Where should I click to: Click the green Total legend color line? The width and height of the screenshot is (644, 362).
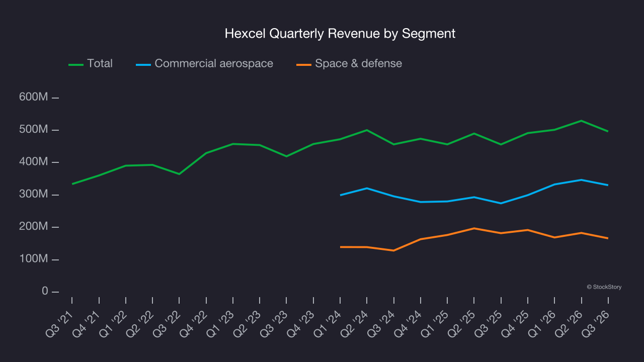[76, 64]
